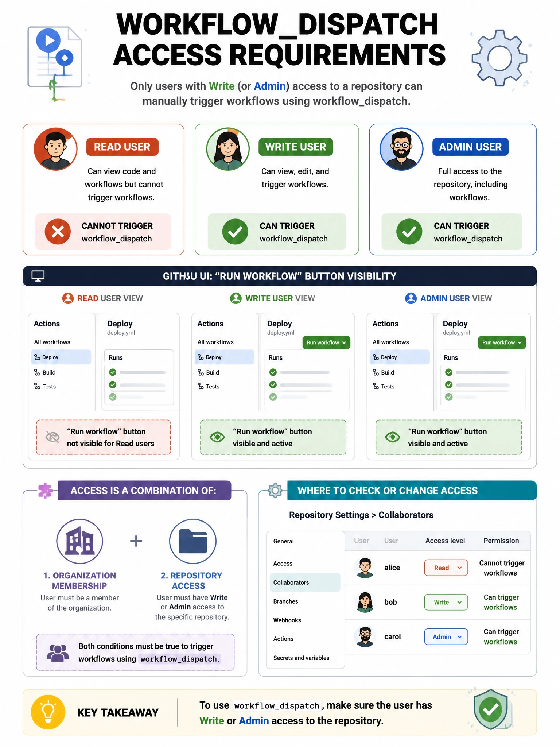560x747 pixels.
Task: Click first successful run in Read user Runs
Action: click(x=138, y=372)
